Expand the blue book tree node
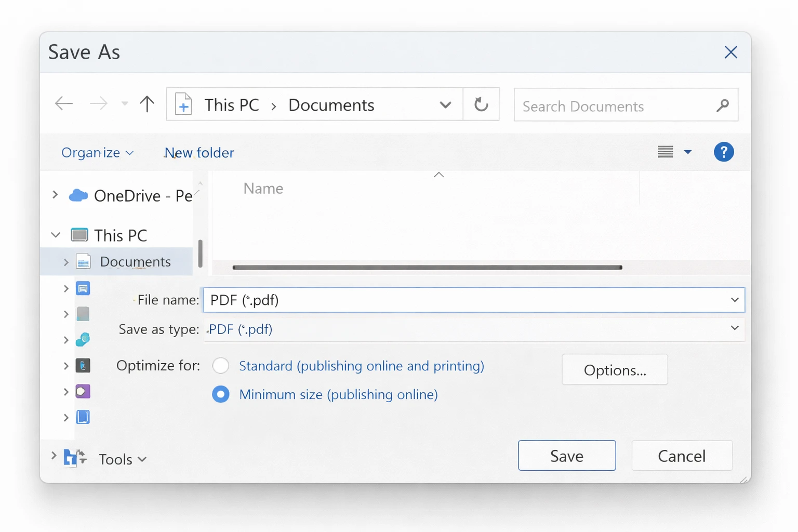798x532 pixels. click(x=66, y=417)
